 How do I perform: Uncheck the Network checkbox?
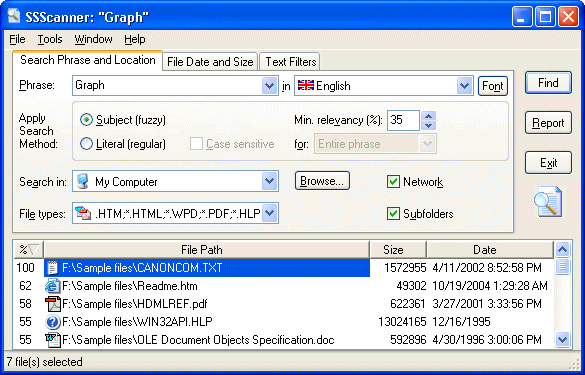pyautogui.click(x=393, y=182)
